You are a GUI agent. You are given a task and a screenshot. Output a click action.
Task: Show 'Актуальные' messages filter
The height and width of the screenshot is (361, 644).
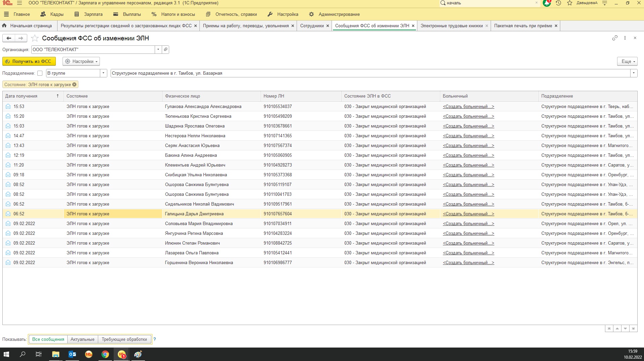[x=82, y=339]
